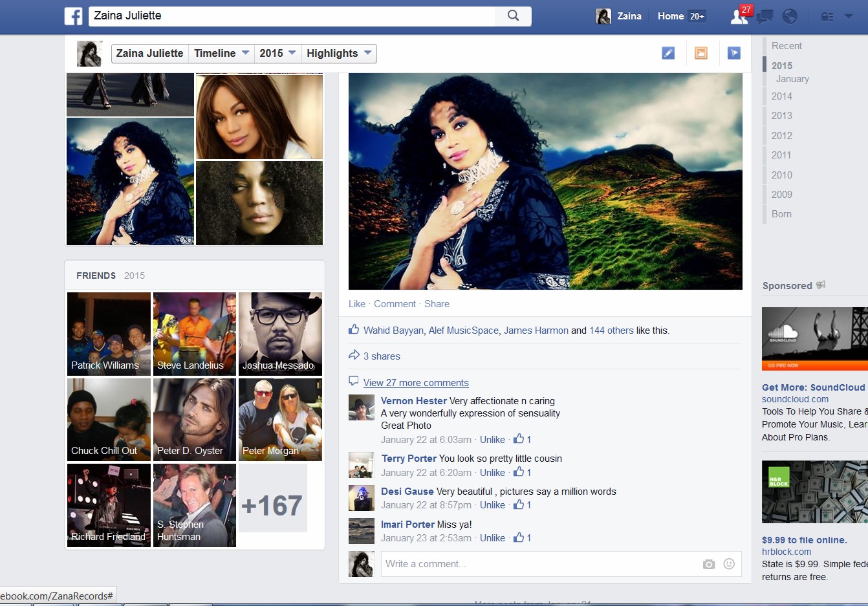Attach a photo using the camera icon

(709, 564)
